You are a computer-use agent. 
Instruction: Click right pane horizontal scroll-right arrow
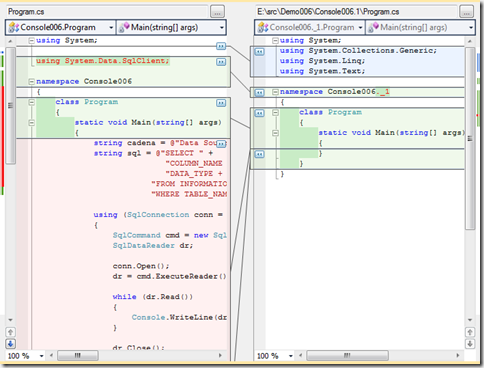pos(458,356)
